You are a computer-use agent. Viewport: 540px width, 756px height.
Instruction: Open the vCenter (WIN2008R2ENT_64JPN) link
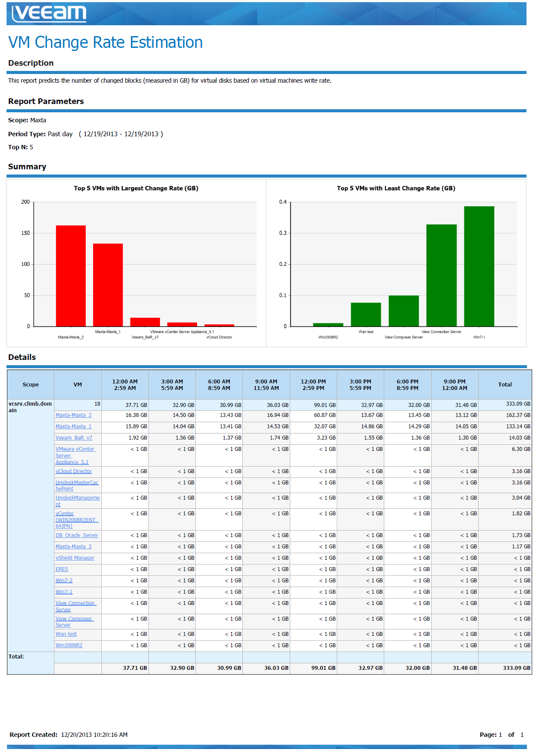pyautogui.click(x=77, y=520)
